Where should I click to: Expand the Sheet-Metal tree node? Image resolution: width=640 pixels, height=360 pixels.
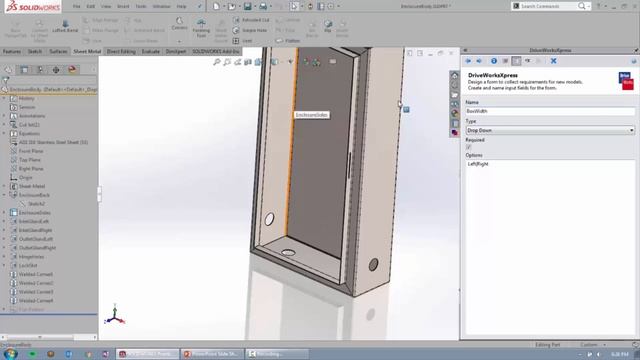click(4, 186)
